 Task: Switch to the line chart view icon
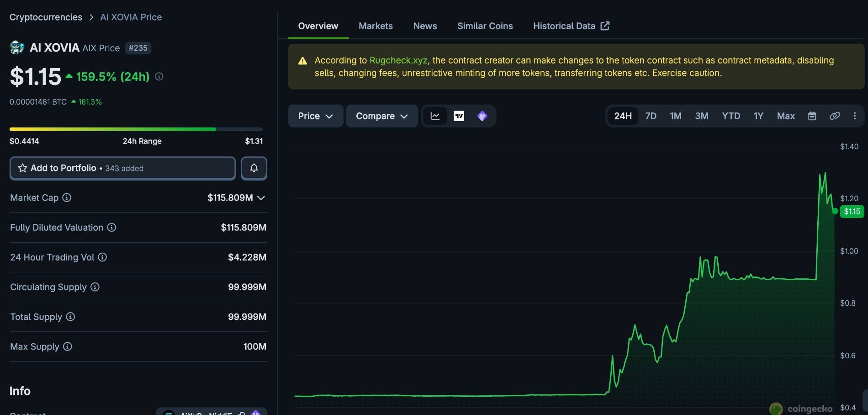point(435,116)
